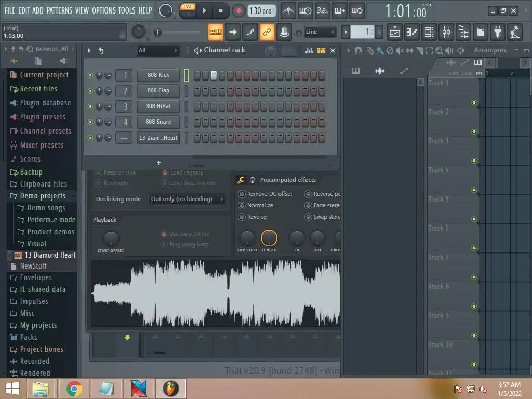The image size is (532, 399).
Task: Open the playlist options arrow menu
Action: point(348,51)
